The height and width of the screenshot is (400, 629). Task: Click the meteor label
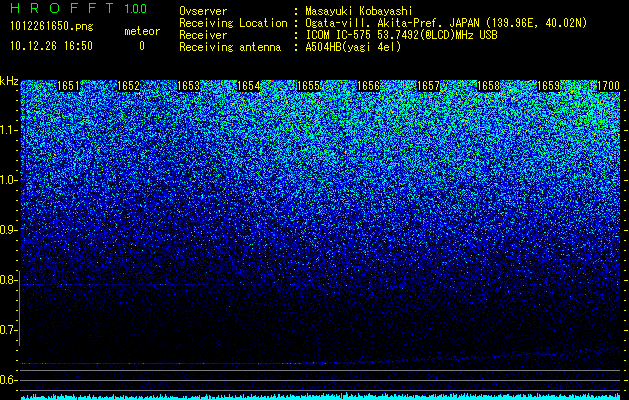pyautogui.click(x=142, y=31)
